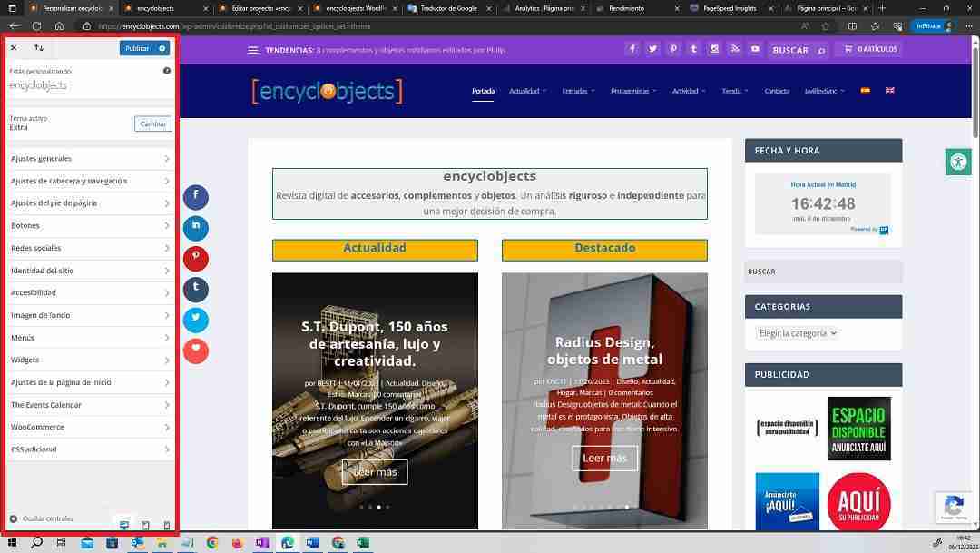Switch to PageSpeed Insights browser tab
980x553 pixels.
tap(730, 9)
